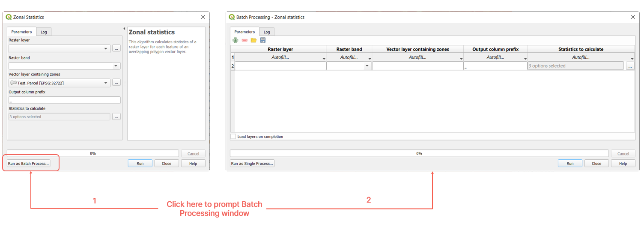The height and width of the screenshot is (230, 644).
Task: Click Run as Batch Process button
Action: tap(29, 163)
